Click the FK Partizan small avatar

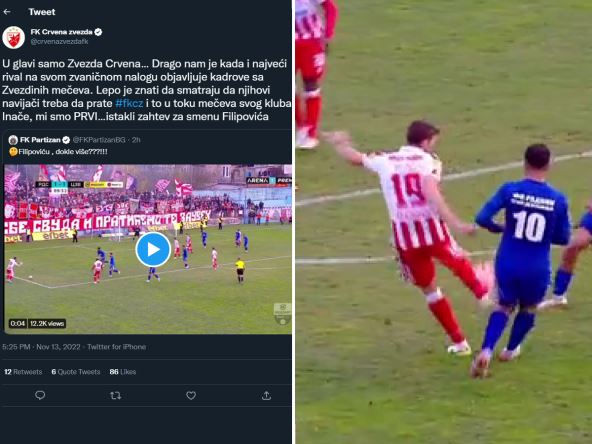(x=13, y=140)
